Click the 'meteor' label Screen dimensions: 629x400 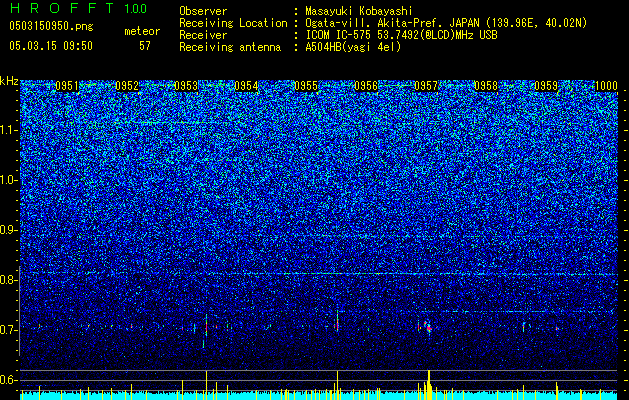pos(142,31)
